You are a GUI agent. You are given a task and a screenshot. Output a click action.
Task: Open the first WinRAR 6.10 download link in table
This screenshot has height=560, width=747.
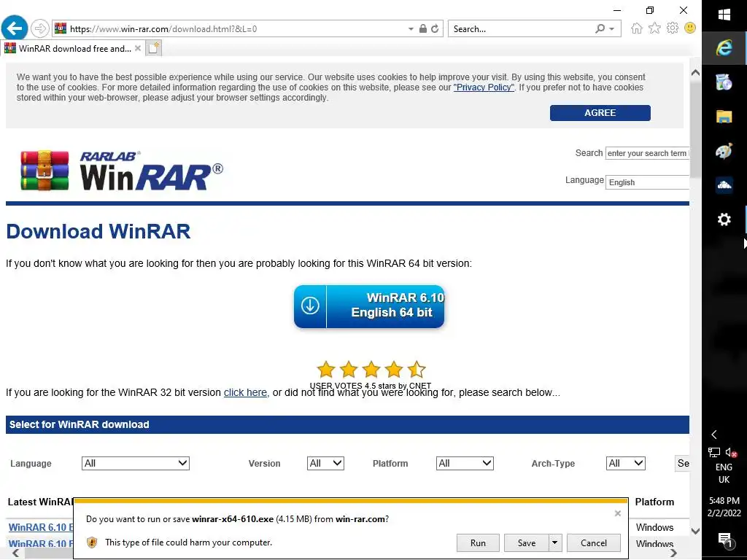pyautogui.click(x=41, y=527)
